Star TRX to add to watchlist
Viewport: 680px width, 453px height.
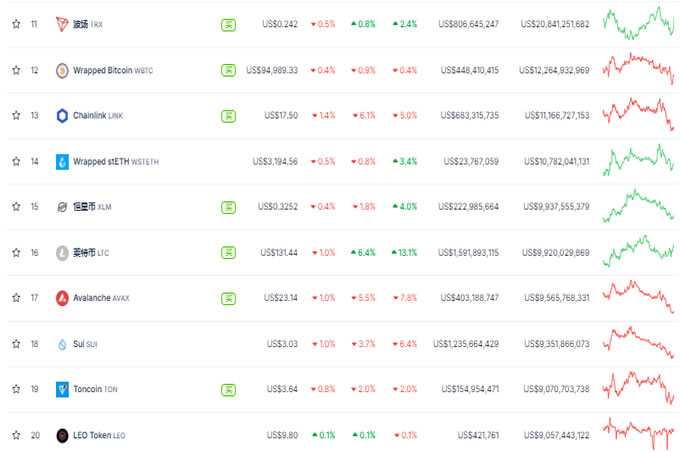pos(16,24)
